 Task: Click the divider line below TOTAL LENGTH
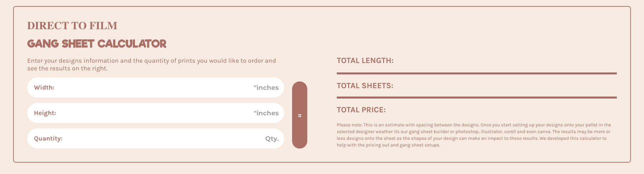pyautogui.click(x=477, y=73)
